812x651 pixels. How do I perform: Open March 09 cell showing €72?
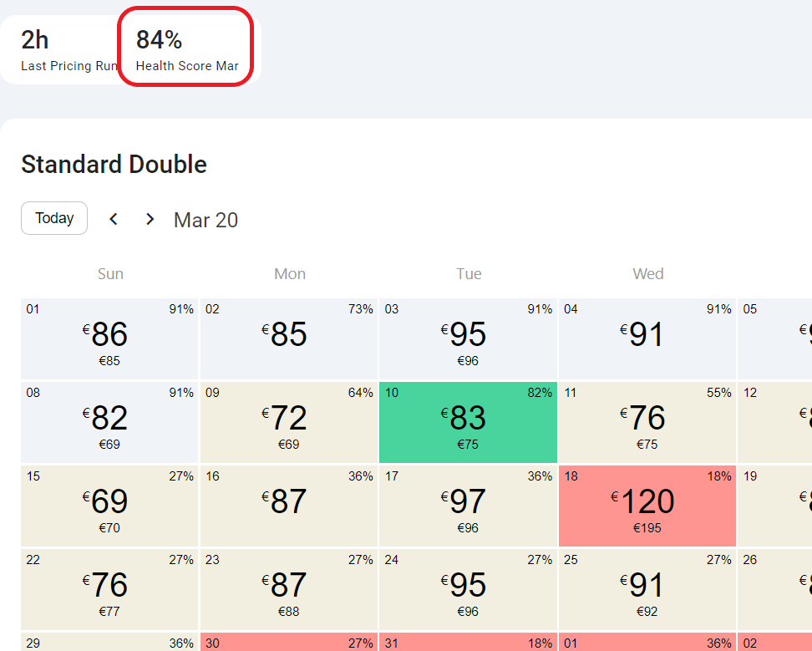[289, 423]
